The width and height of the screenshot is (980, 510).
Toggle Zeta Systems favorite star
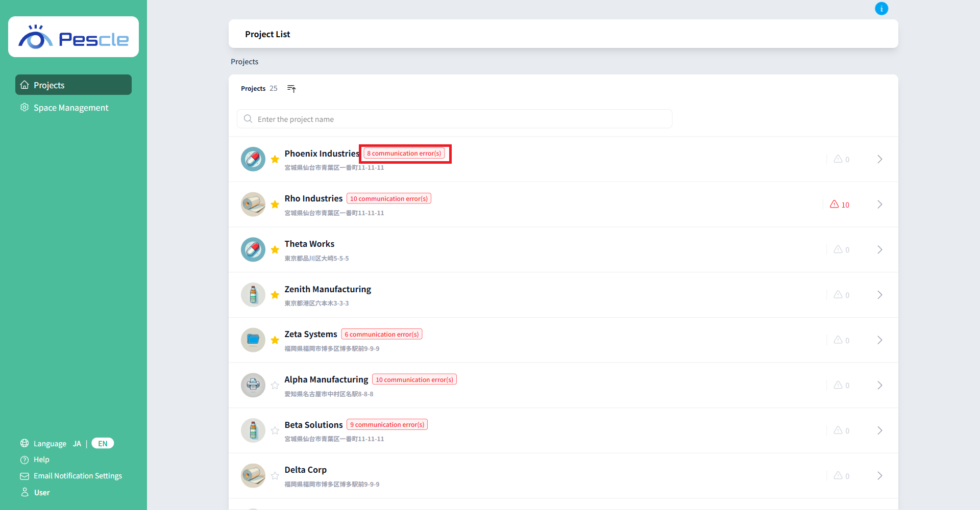(275, 340)
